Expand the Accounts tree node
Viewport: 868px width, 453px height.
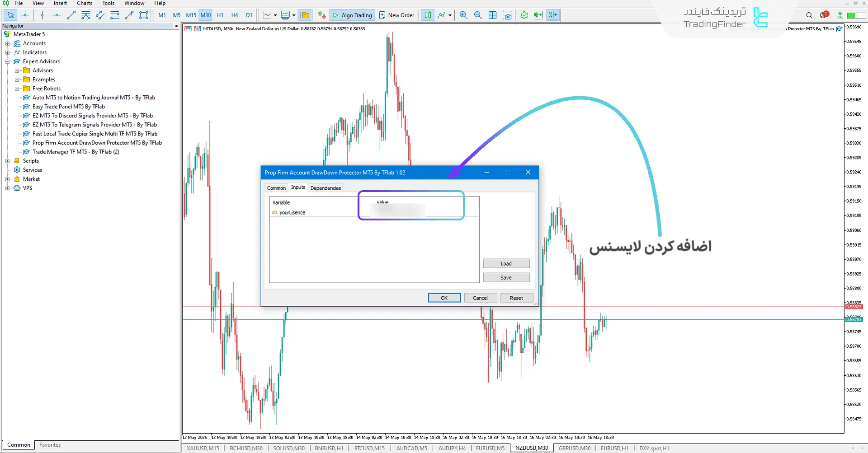tap(7, 43)
